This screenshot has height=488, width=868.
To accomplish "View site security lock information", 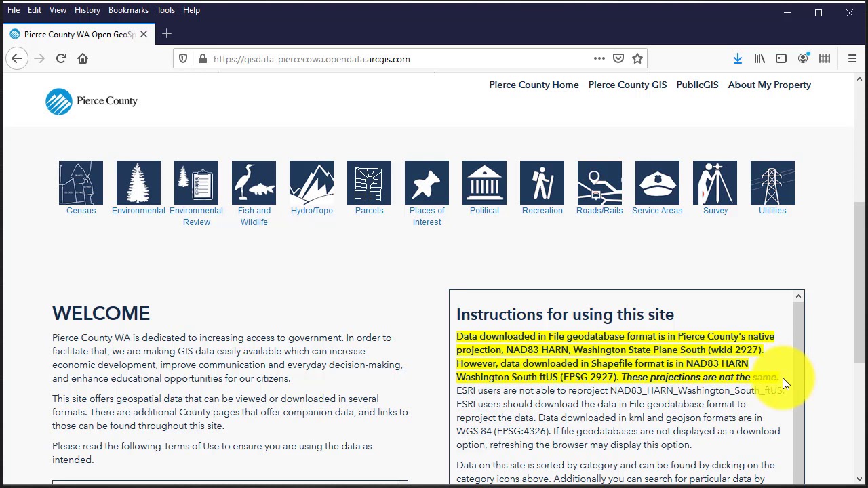I will (202, 59).
